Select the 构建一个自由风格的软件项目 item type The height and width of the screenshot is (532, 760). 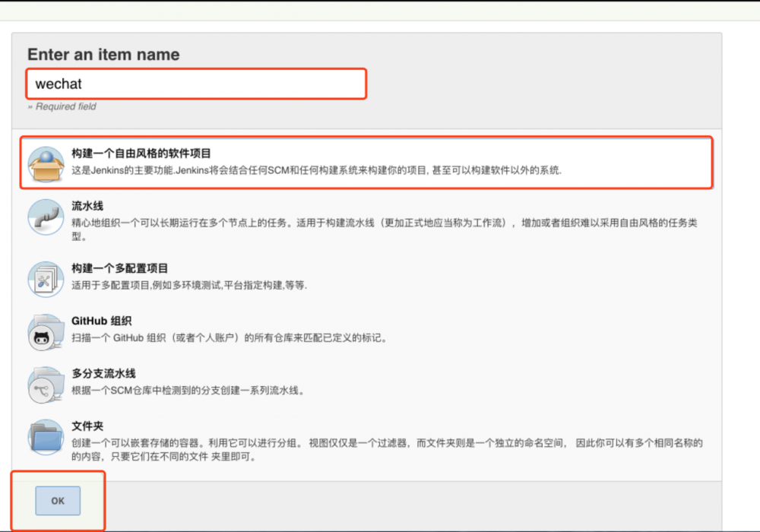tap(304, 161)
